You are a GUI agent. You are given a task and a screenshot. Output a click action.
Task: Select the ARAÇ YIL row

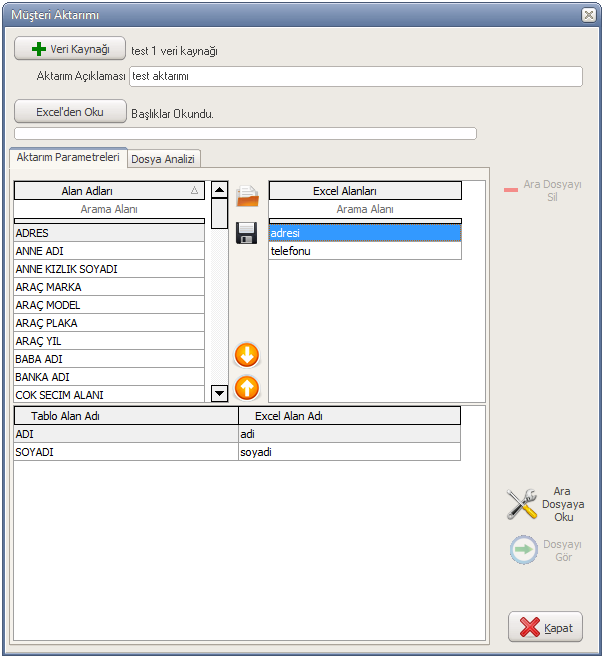pos(109,341)
